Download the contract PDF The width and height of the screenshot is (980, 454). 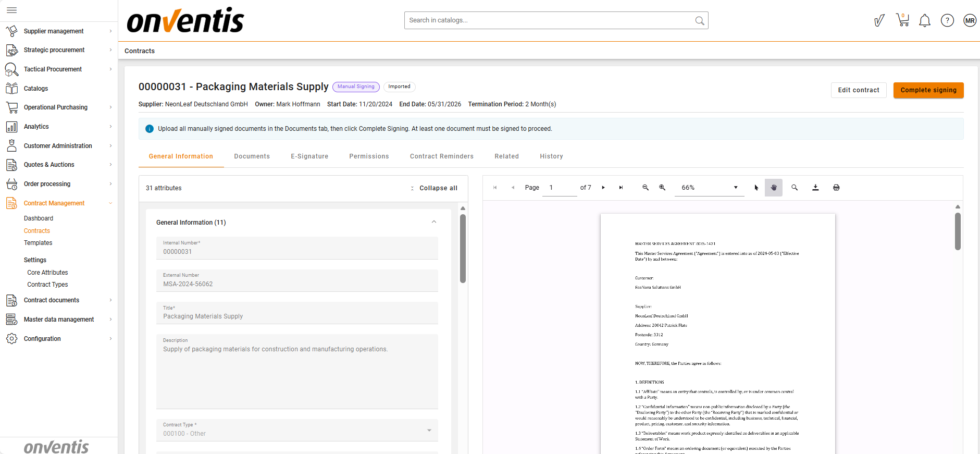pos(815,188)
